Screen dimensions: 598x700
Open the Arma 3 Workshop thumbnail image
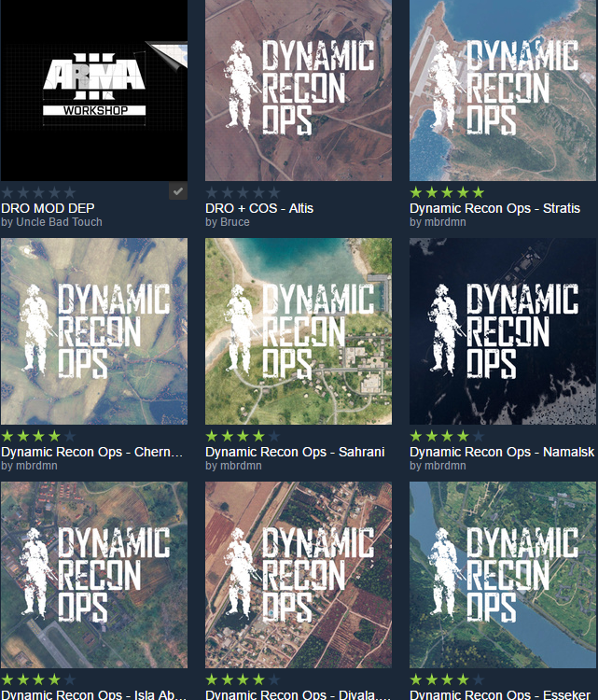(93, 90)
